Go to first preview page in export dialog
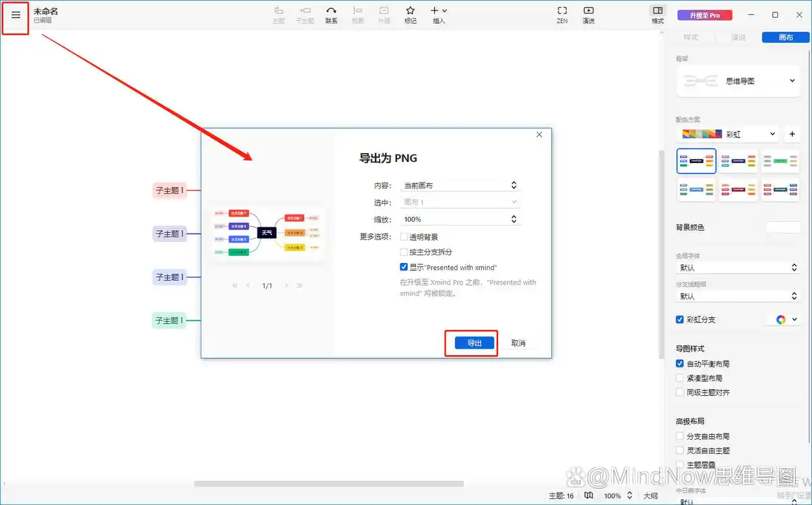Image resolution: width=812 pixels, height=505 pixels. 235,286
